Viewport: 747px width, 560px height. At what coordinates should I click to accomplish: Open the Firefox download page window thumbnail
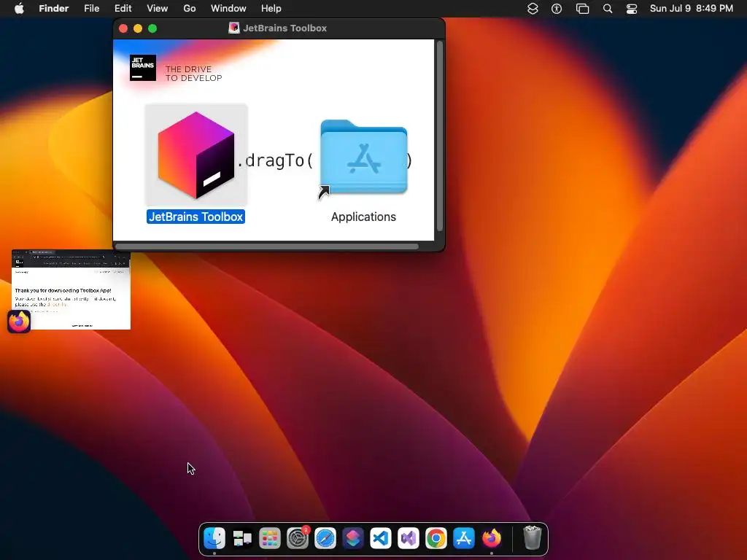point(71,289)
